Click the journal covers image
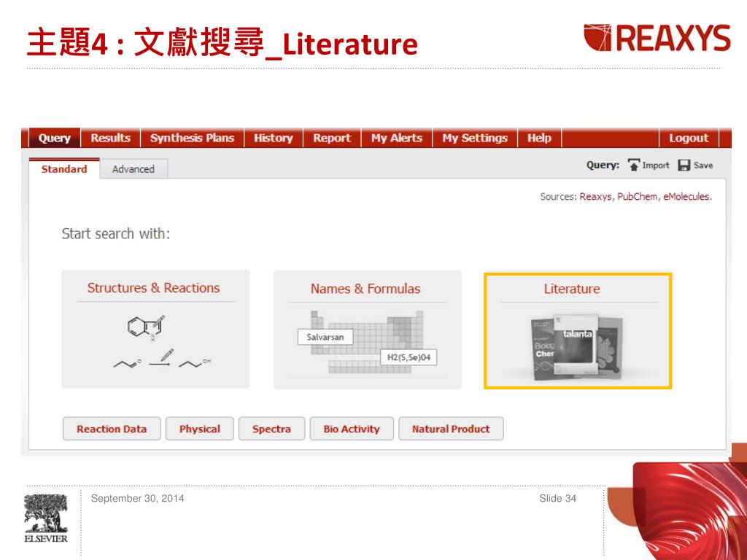The image size is (747, 560). [x=577, y=346]
